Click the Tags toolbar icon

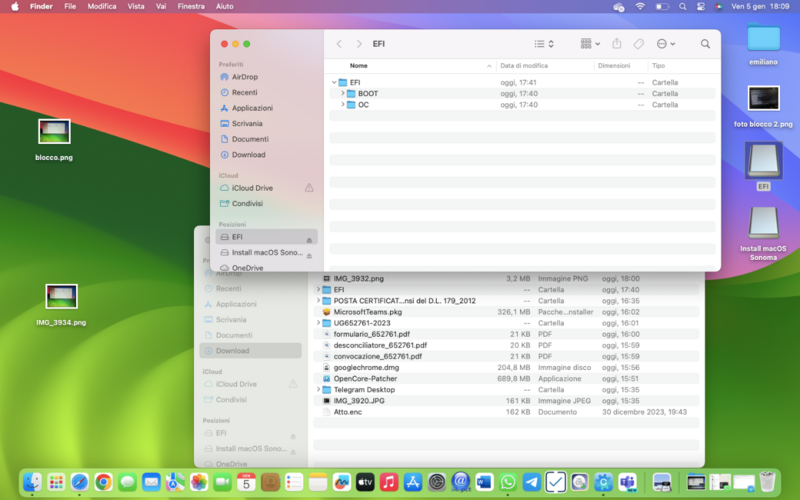pos(638,44)
